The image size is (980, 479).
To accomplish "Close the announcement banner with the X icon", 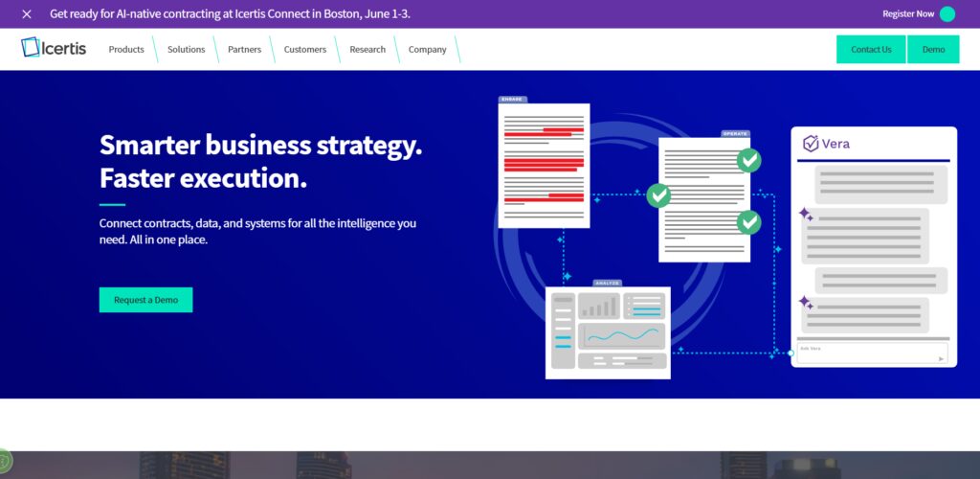I will tap(26, 13).
